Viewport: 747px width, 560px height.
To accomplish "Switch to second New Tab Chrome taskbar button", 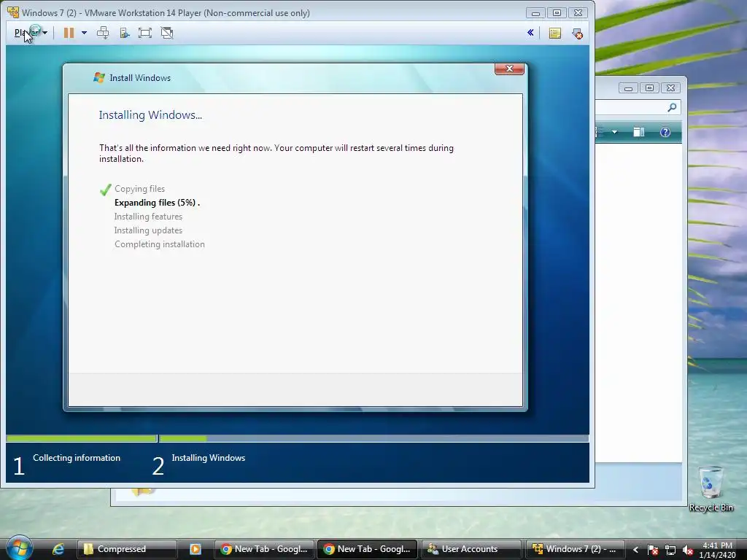I will [368, 549].
